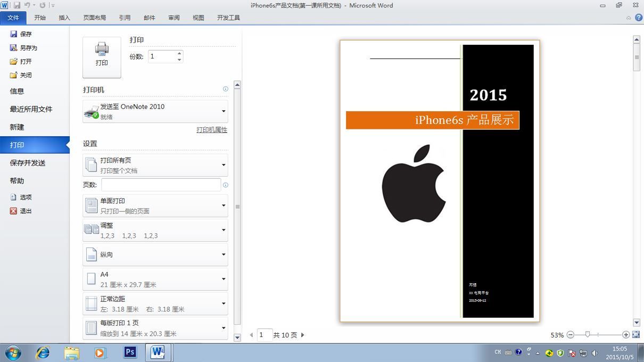Click the zoom to page icon

(x=635, y=335)
